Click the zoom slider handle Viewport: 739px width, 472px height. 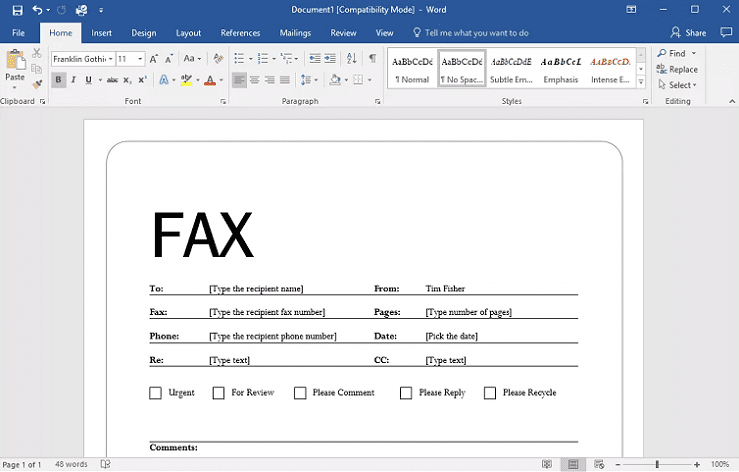coord(657,464)
